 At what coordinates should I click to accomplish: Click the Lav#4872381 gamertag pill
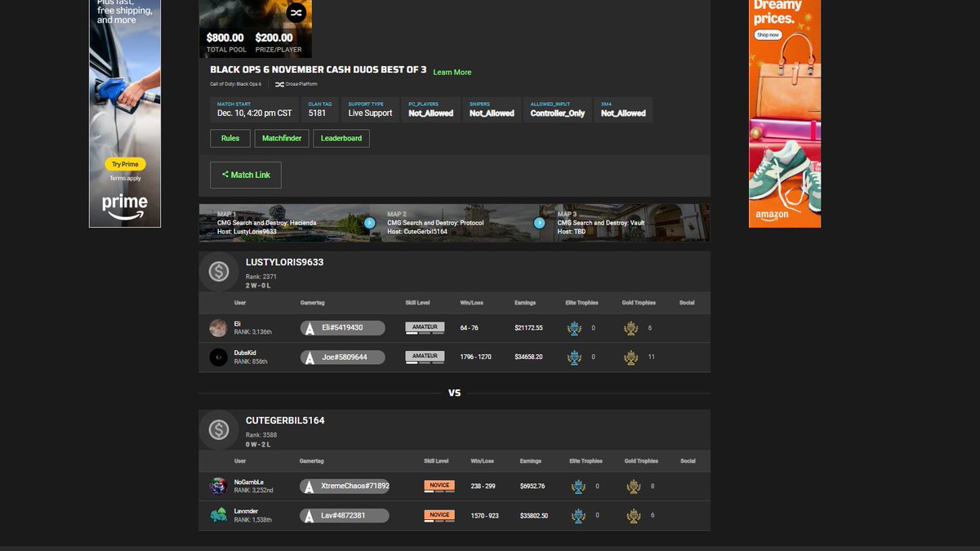[x=345, y=516]
